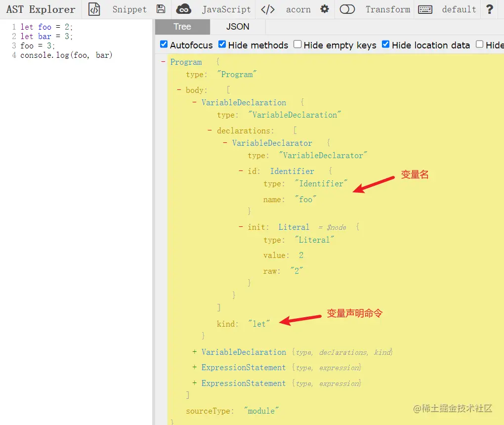This screenshot has width=504, height=425.
Task: Expand the last ExpressionStatement node
Action: pyautogui.click(x=195, y=383)
